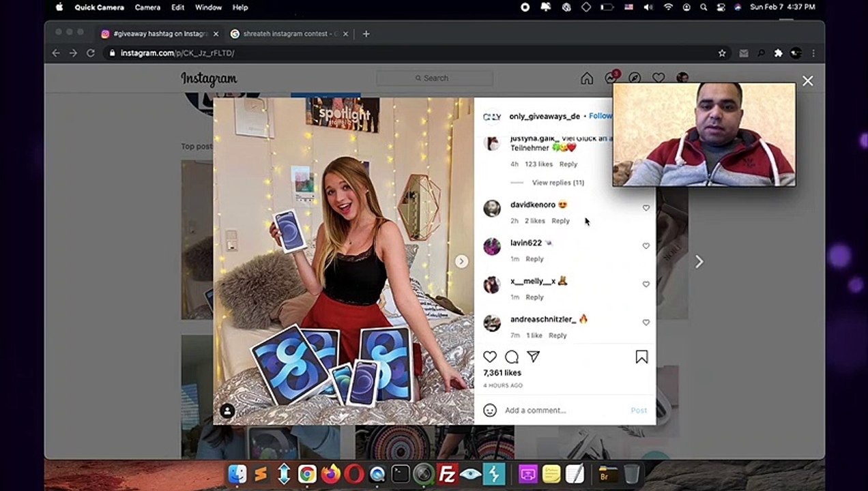Click the browser address bar URL
868x491 pixels.
[177, 53]
